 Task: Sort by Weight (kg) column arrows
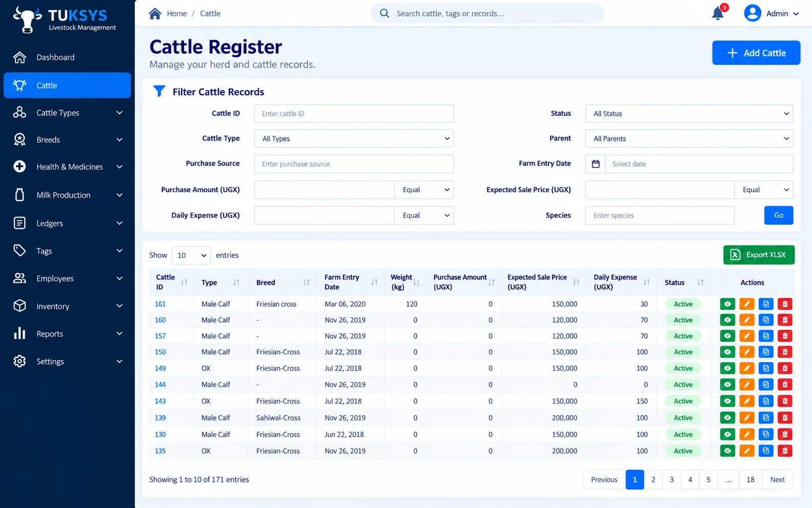[x=416, y=283]
